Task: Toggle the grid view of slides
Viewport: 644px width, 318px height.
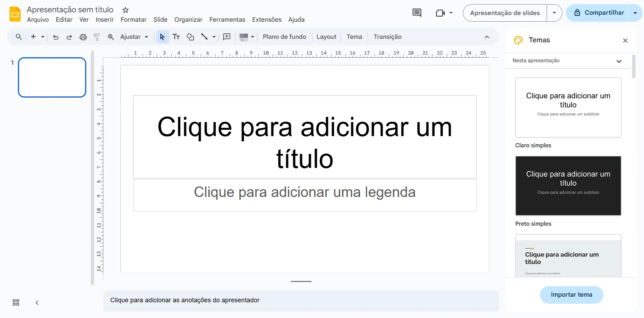Action: pos(15,302)
